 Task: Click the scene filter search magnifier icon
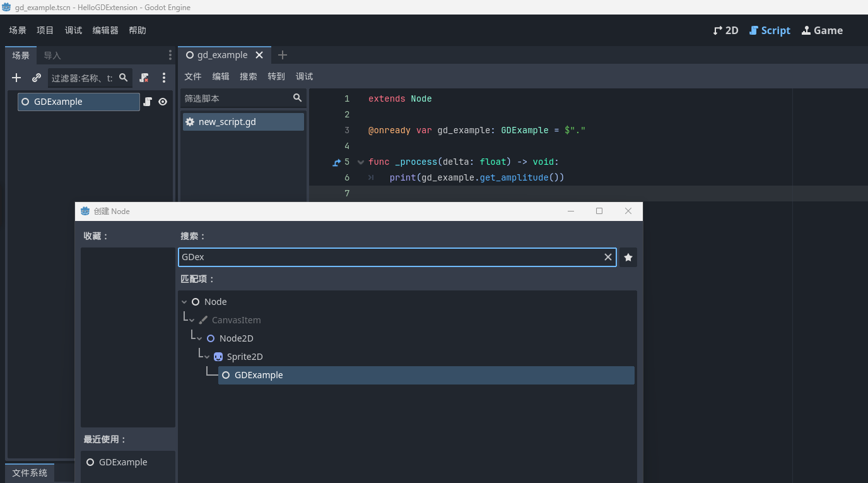(x=124, y=78)
